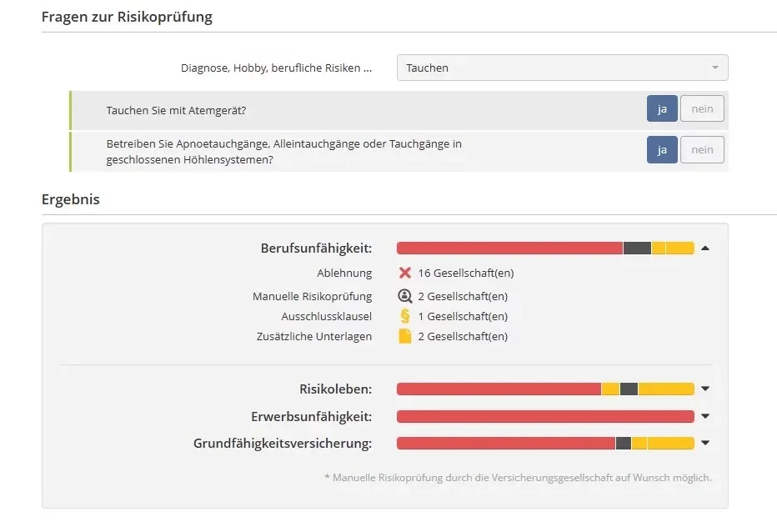Select "ja" for the Apnoetauchgänge question

click(x=662, y=149)
